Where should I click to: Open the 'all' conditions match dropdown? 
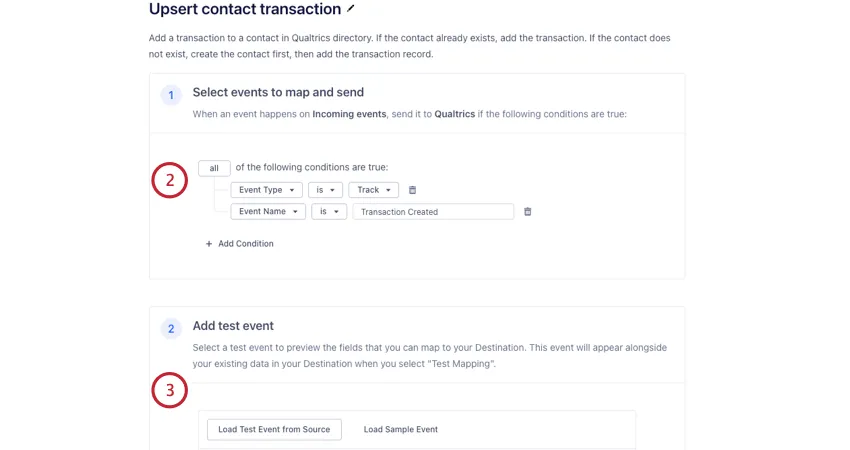pyautogui.click(x=214, y=168)
